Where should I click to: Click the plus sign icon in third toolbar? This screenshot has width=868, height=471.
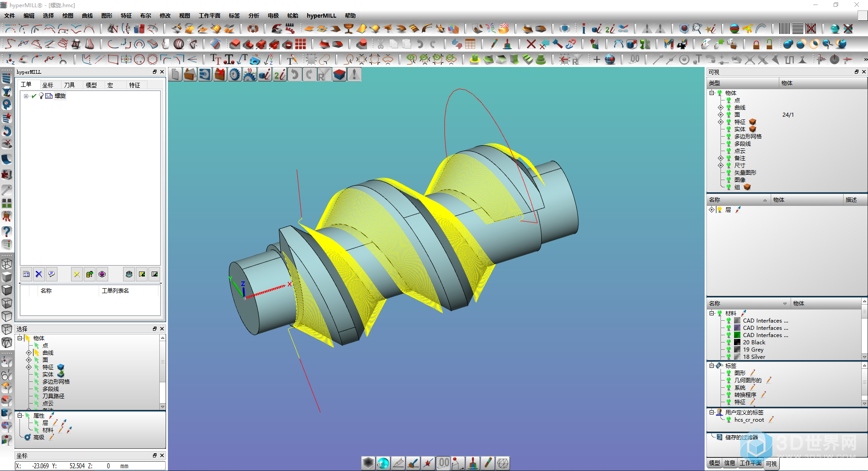(x=596, y=59)
